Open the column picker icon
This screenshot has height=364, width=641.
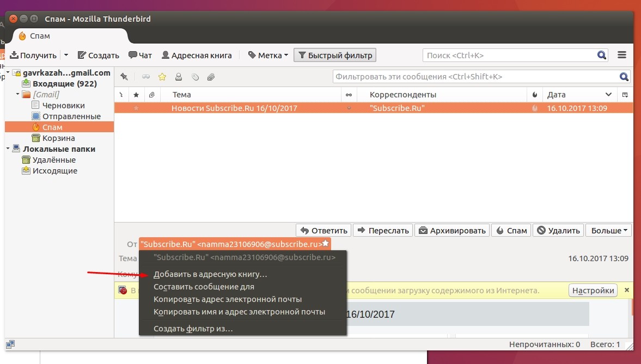point(625,94)
